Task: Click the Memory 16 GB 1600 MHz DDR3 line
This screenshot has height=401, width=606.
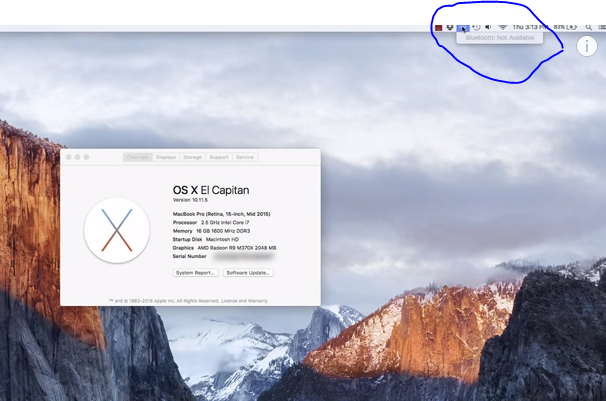Action: pyautogui.click(x=211, y=231)
